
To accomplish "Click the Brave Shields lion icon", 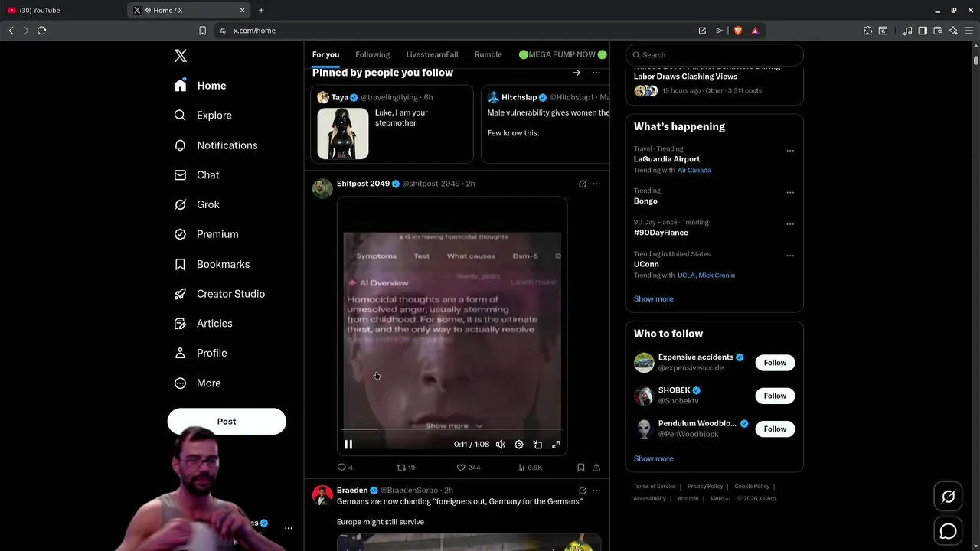I will pos(738,31).
